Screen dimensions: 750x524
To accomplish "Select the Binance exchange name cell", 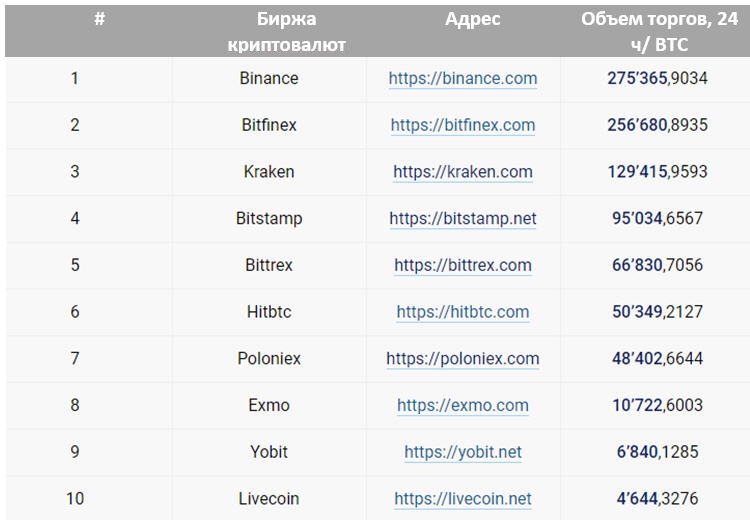I will pyautogui.click(x=269, y=78).
